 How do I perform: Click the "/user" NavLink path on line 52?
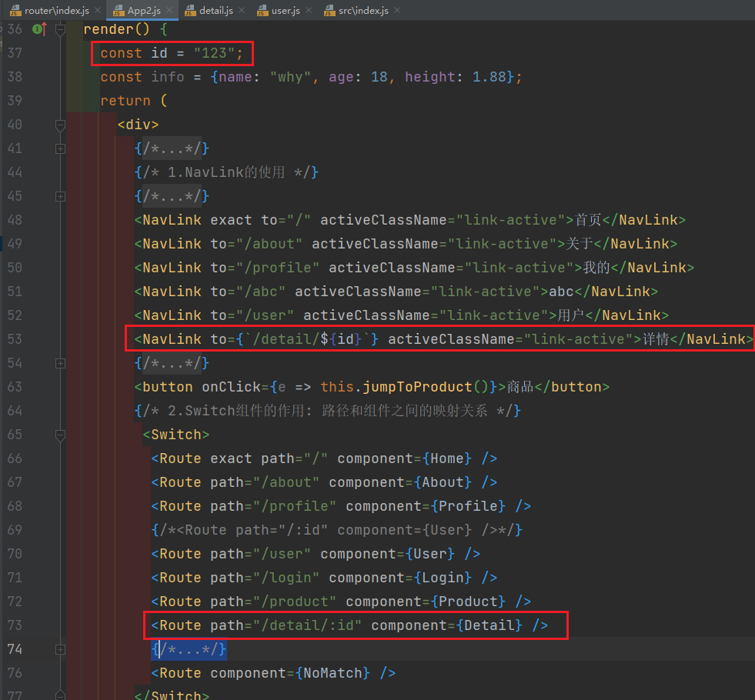pyautogui.click(x=264, y=315)
